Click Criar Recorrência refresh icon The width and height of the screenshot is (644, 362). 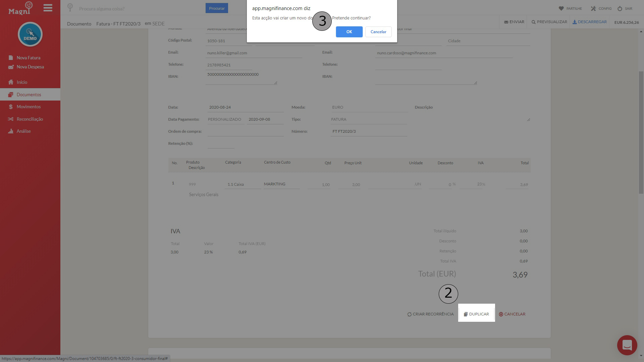click(x=409, y=314)
